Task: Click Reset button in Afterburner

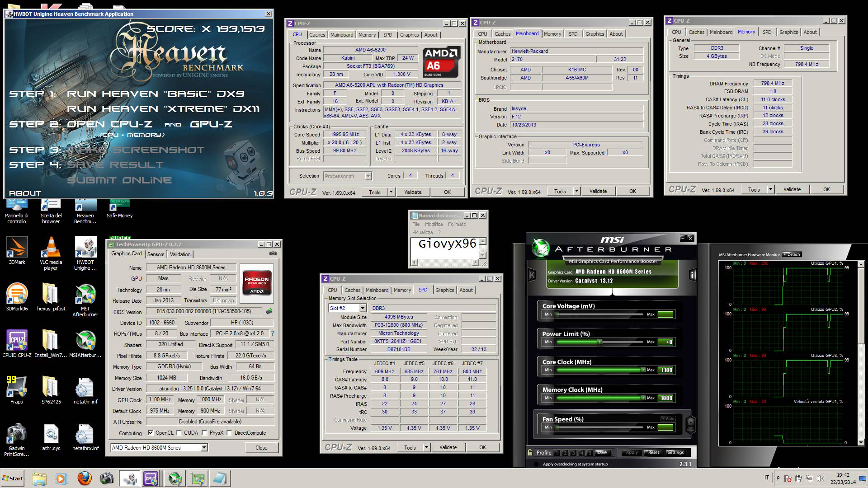Action: (x=653, y=452)
